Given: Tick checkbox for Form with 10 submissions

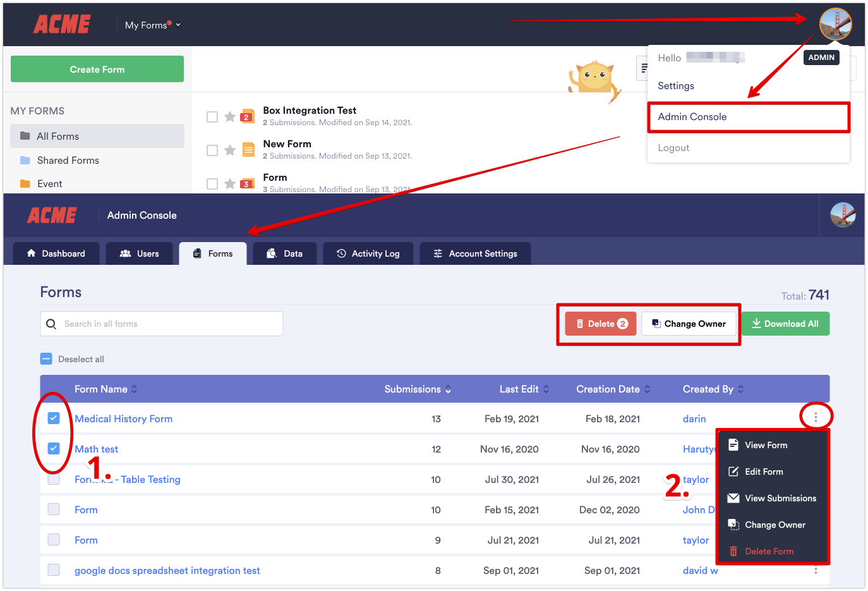Looking at the screenshot, I should [x=54, y=509].
